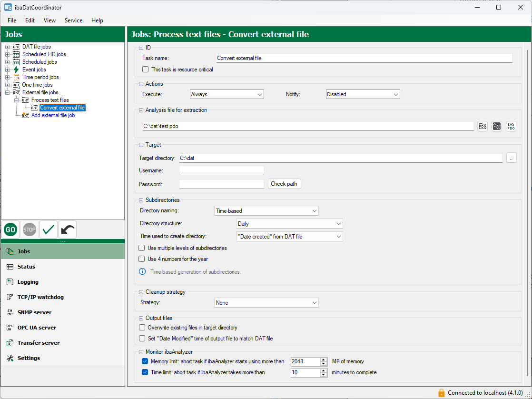Click the Password input field
The width and height of the screenshot is (532, 399).
click(222, 184)
